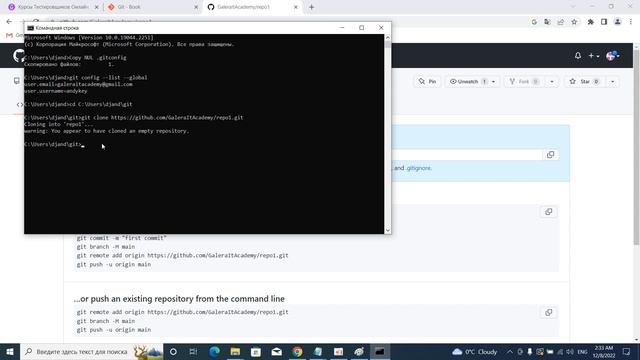
Task: Launch Microsoft Edge from taskbar
Action: pyautogui.click(x=214, y=351)
